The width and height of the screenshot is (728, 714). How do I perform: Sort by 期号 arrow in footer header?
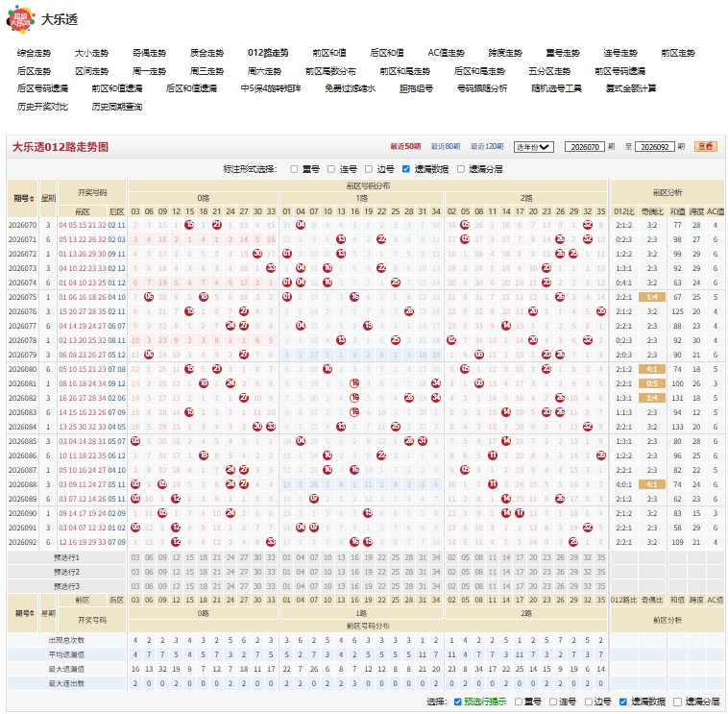(32, 614)
